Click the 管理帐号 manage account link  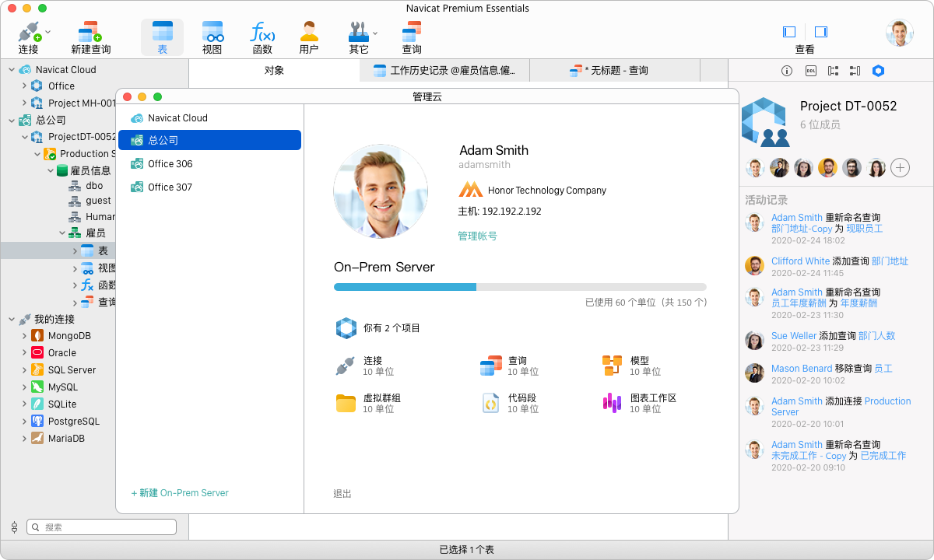point(477,236)
